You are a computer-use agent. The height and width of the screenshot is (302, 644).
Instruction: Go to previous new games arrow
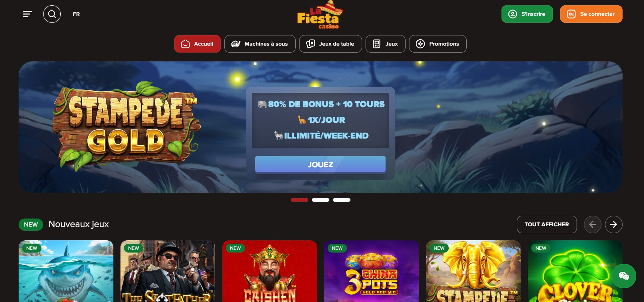click(x=592, y=224)
